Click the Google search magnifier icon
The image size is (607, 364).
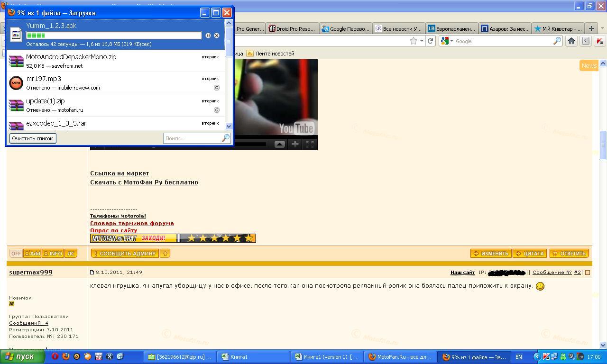557,41
